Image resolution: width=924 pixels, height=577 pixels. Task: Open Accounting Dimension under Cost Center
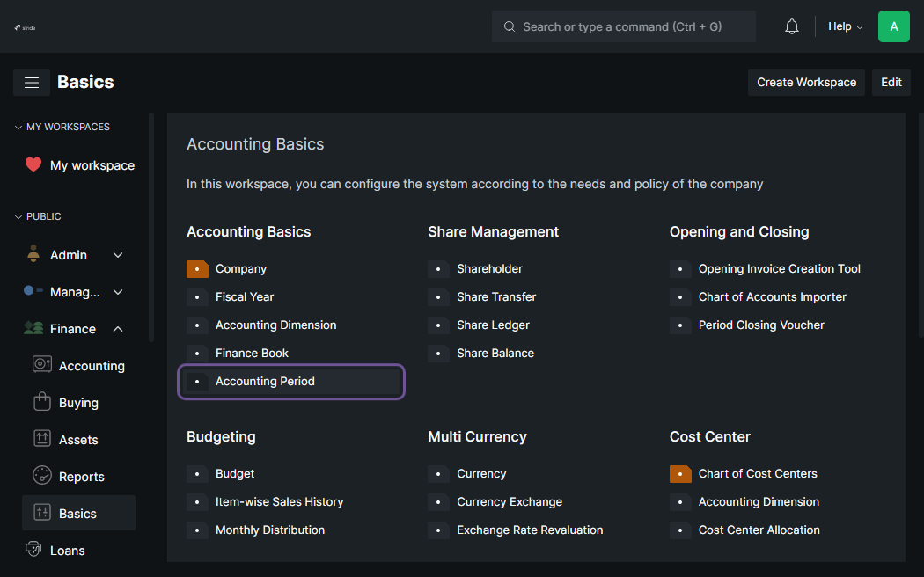click(759, 502)
